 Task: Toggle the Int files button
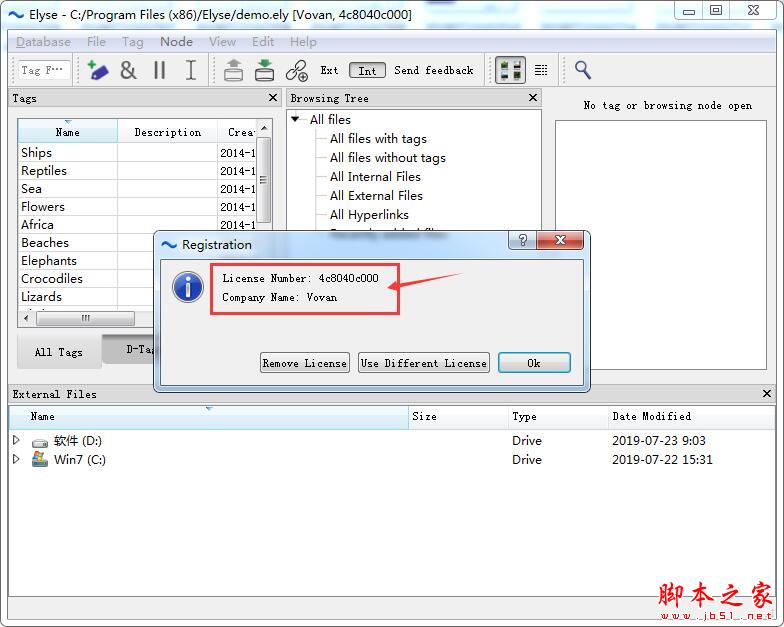point(368,70)
